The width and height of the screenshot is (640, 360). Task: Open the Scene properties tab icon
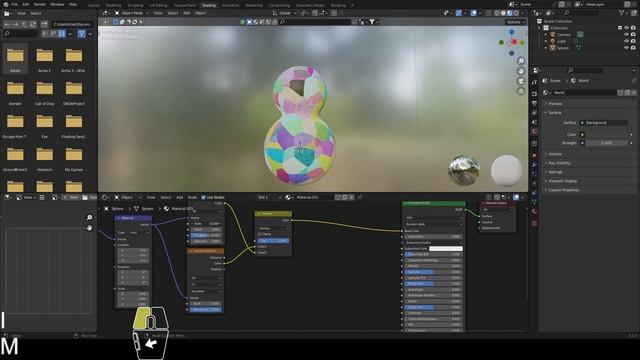click(534, 122)
